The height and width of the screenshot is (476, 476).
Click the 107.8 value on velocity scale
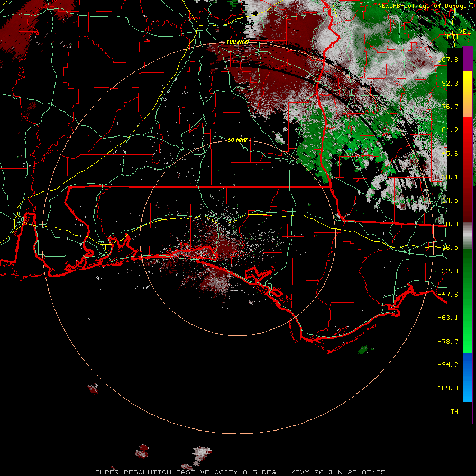click(448, 59)
